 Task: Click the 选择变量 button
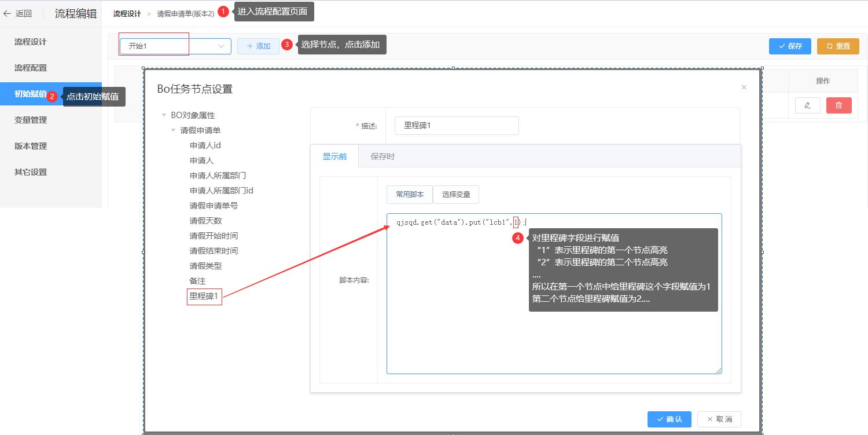point(456,195)
